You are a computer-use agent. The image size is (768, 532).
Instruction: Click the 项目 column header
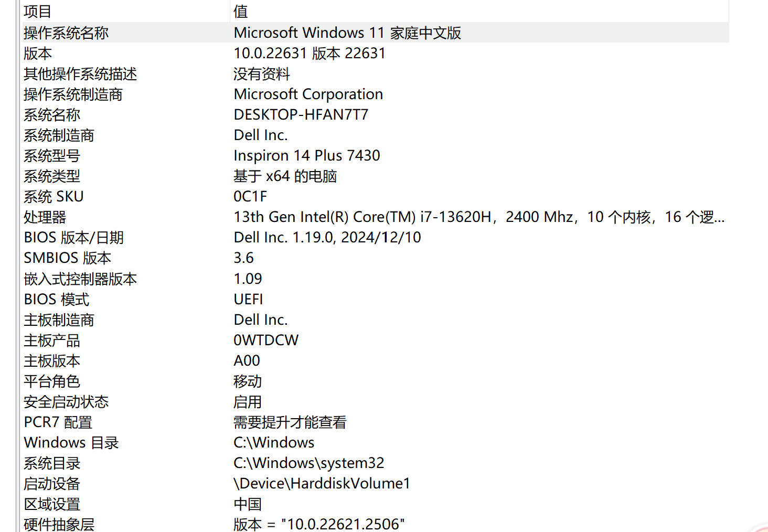tap(38, 11)
